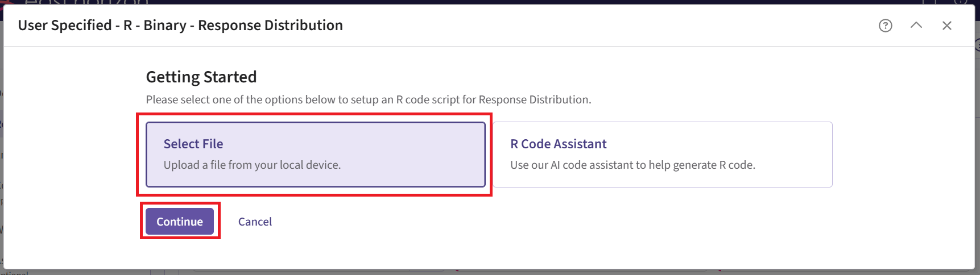This screenshot has width=980, height=275.
Task: Click "User Specified" in the dialog title
Action: 65,26
